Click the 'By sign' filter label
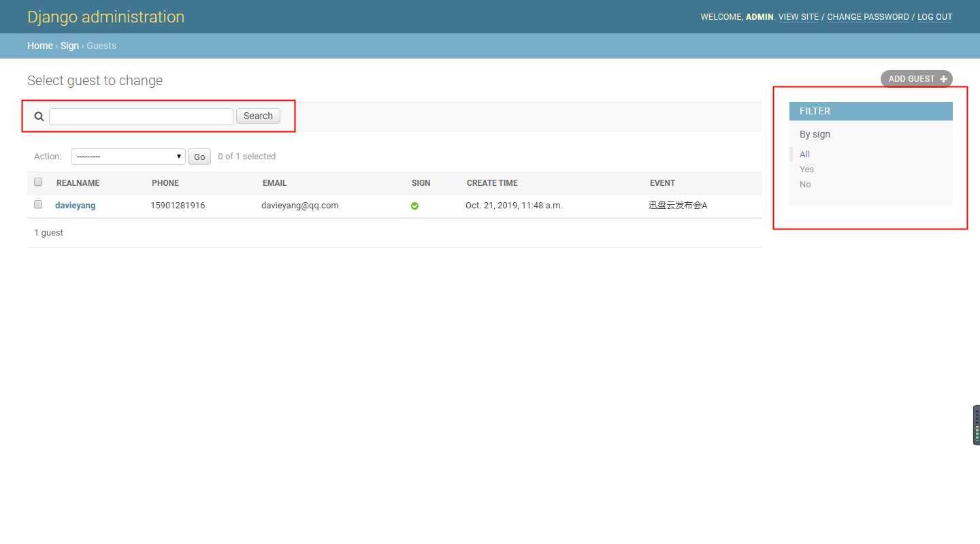 [x=815, y=134]
